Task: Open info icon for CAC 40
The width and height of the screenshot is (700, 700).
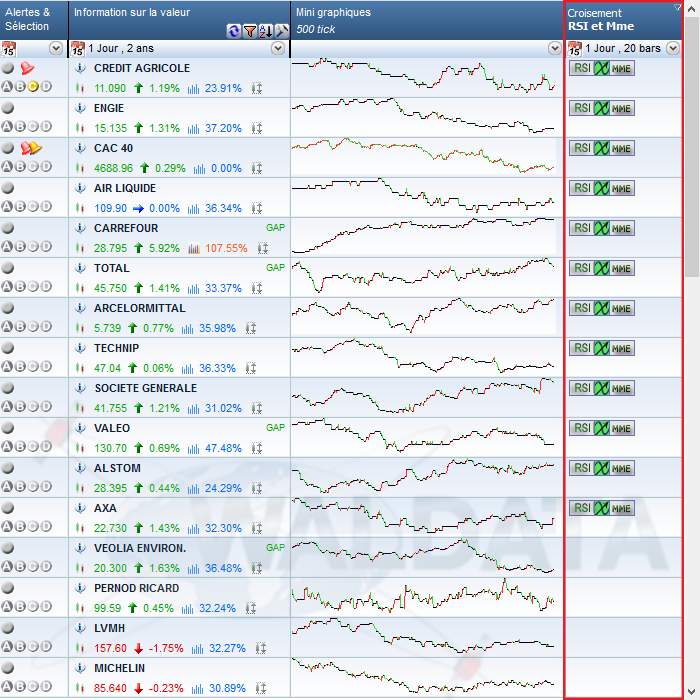Action: coord(80,148)
